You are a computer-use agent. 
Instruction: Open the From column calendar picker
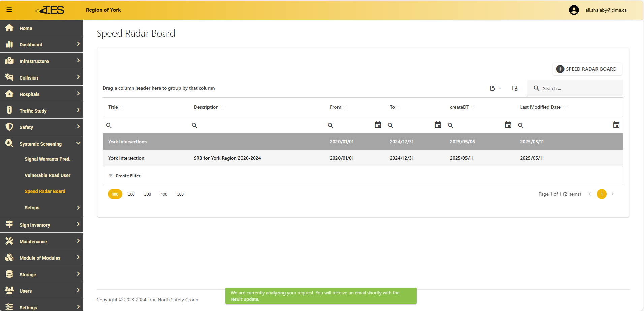378,125
